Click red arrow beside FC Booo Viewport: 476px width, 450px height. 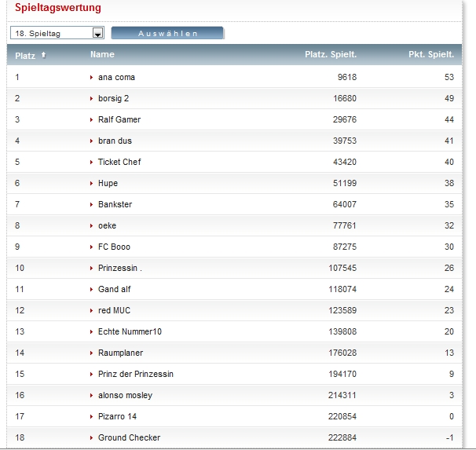tap(92, 247)
